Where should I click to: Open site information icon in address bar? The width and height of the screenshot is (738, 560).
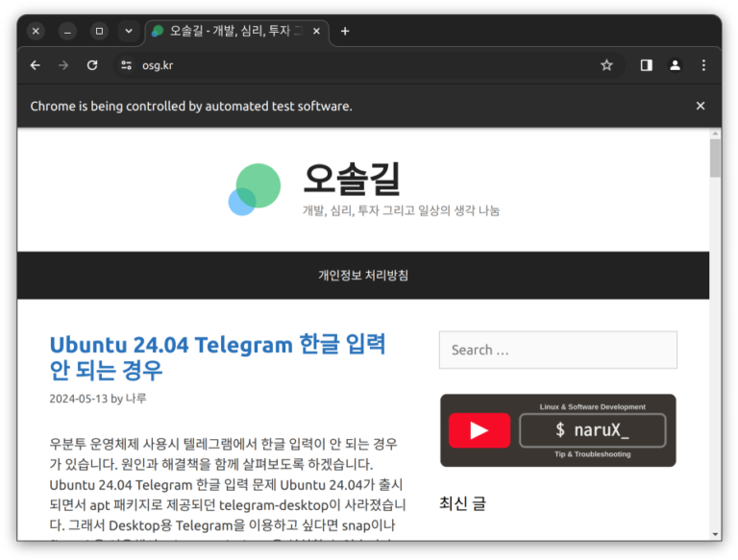click(126, 65)
